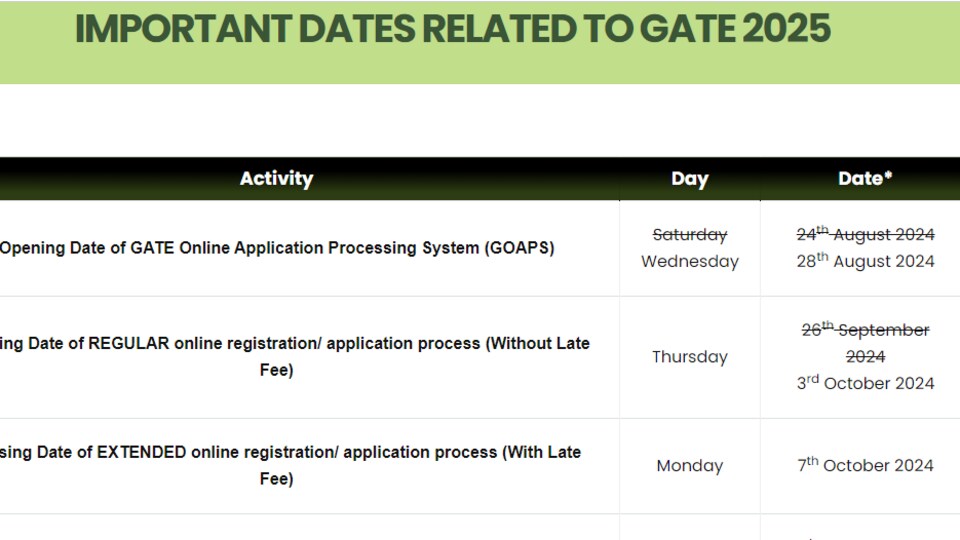Screen dimensions: 960x540
Task: Select the Day column header
Action: (x=689, y=178)
